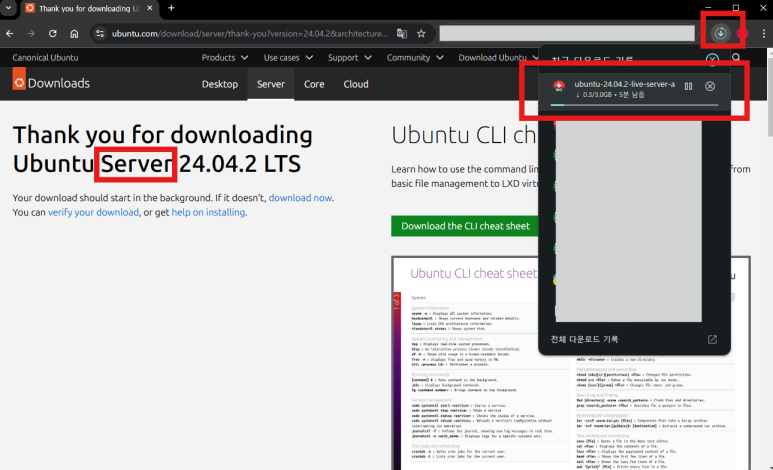Select the Server downloads tab

(x=271, y=84)
